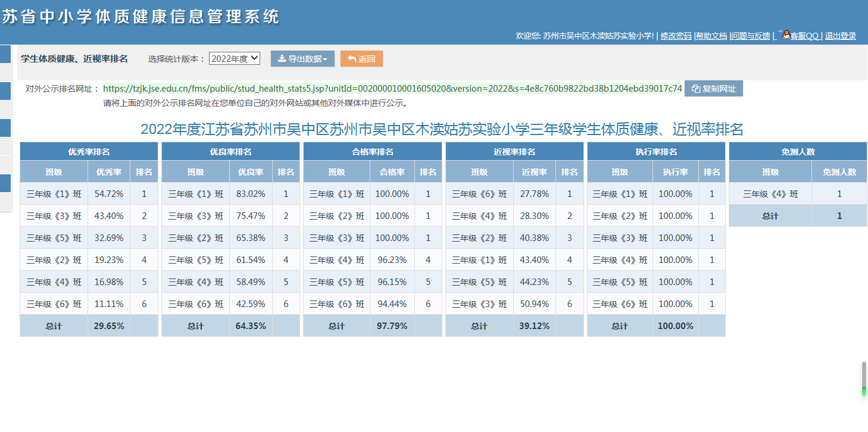Click the 83.02% good rate cell
The width and height of the screenshot is (868, 432).
[x=251, y=194]
